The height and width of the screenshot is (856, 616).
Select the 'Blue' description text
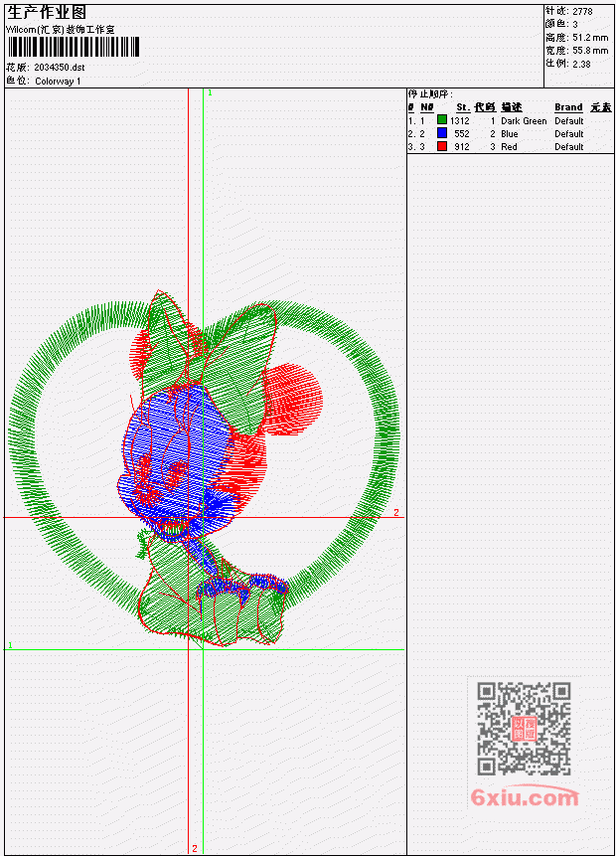click(510, 134)
